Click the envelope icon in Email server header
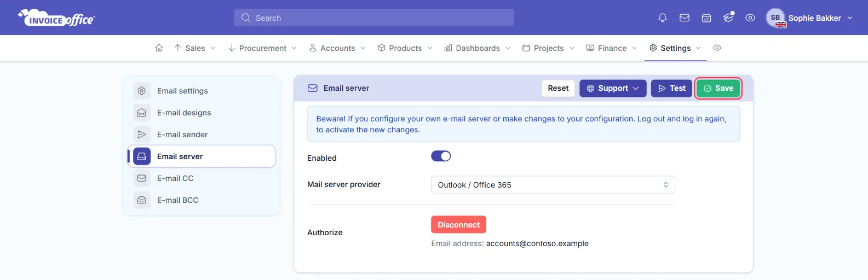The width and height of the screenshot is (868, 280). [313, 88]
